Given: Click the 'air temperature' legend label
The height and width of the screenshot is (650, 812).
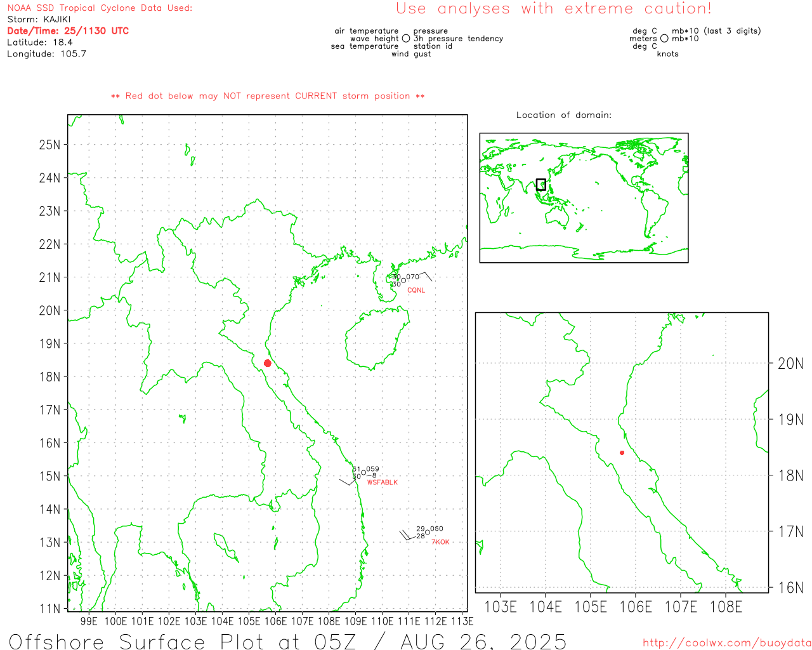Looking at the screenshot, I should coord(367,31).
